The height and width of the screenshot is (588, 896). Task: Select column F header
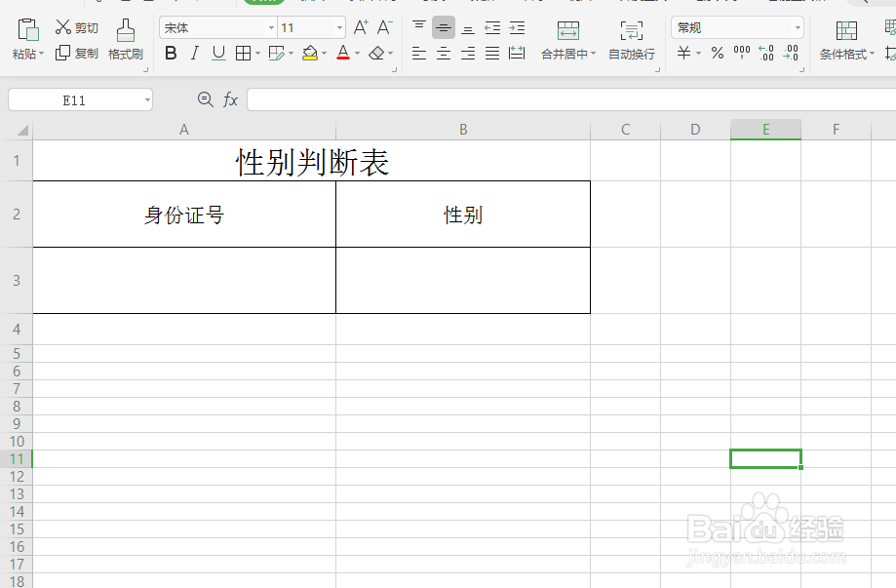(836, 130)
